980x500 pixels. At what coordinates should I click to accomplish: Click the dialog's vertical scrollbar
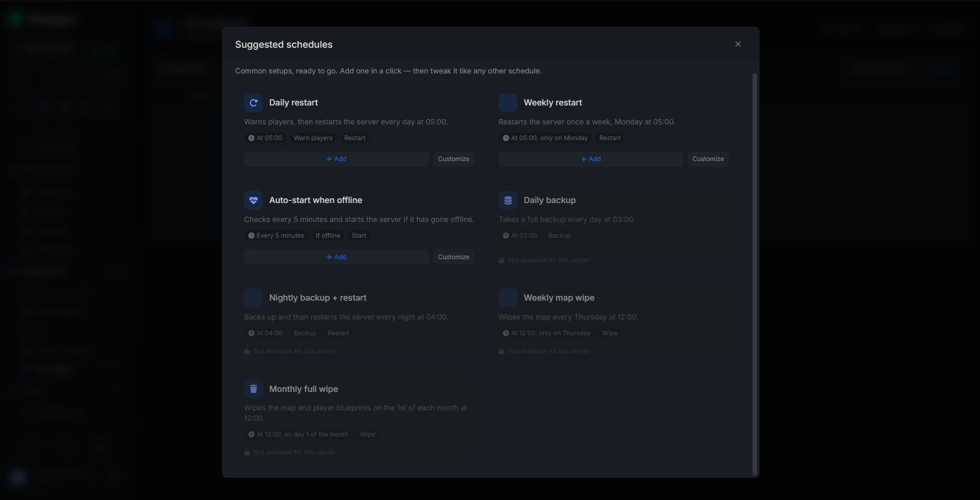[x=755, y=274]
